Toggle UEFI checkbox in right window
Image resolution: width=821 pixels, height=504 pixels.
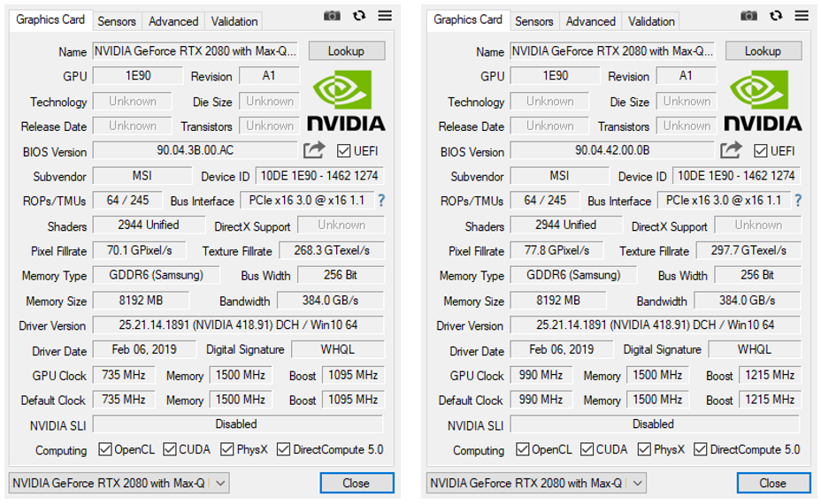[x=760, y=150]
